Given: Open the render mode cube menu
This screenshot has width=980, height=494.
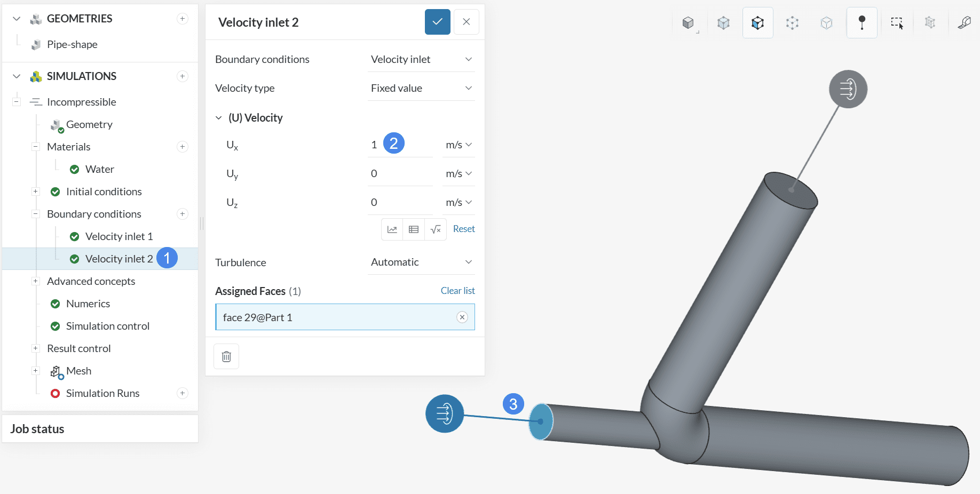Looking at the screenshot, I should 689,23.
